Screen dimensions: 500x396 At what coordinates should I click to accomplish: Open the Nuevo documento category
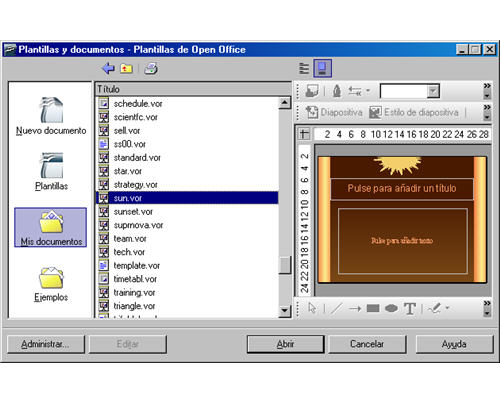[x=51, y=116]
